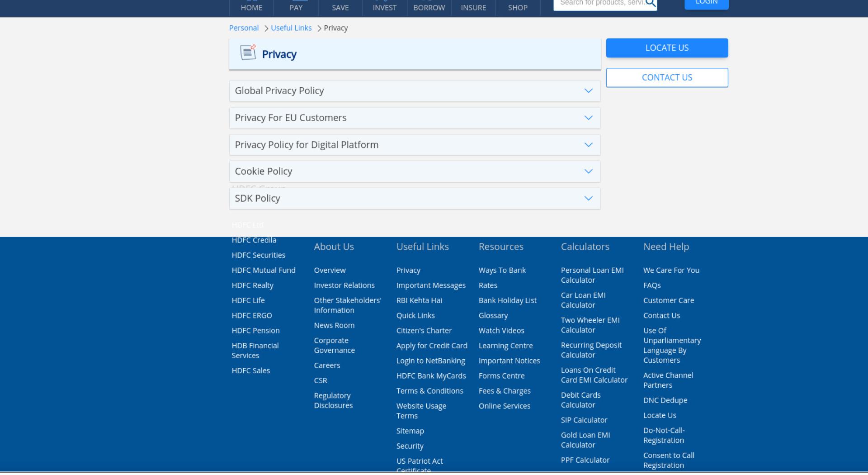Open Bank Holiday List link
The height and width of the screenshot is (475, 868).
pyautogui.click(x=508, y=300)
